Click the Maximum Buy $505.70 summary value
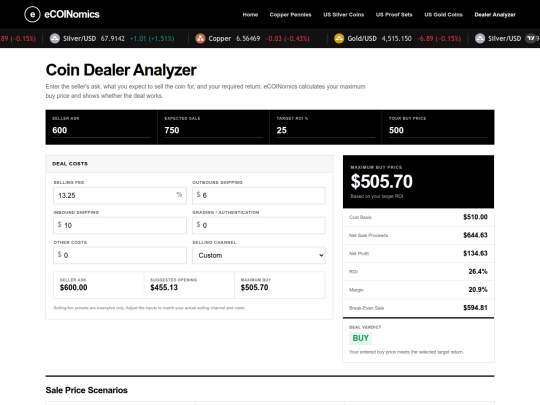This screenshot has width=540, height=405. click(x=255, y=288)
